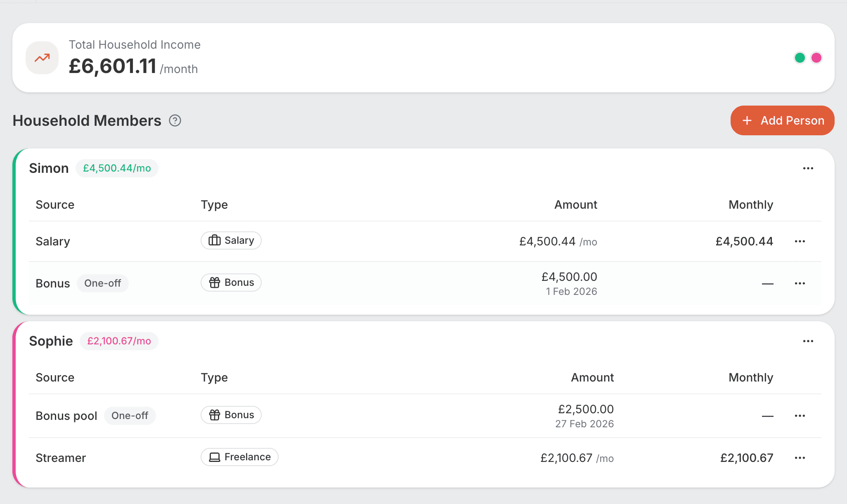Select the laptop icon in the Freelance badge
This screenshot has height=504, width=847.
coord(214,457)
